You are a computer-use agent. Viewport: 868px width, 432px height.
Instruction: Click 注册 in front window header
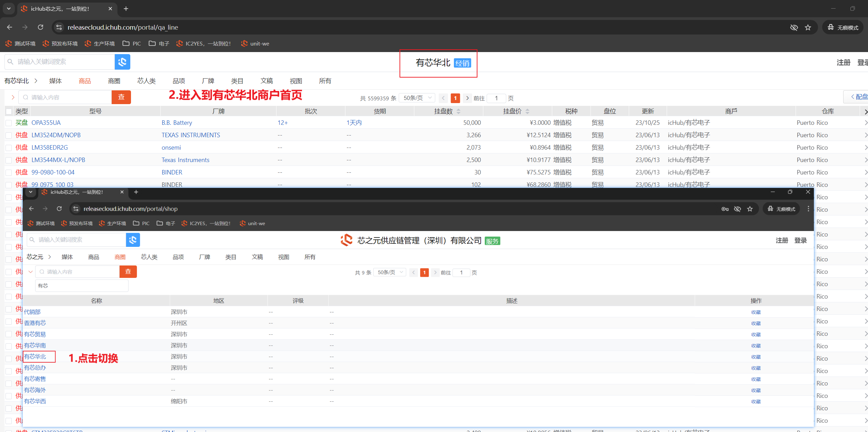pos(782,240)
